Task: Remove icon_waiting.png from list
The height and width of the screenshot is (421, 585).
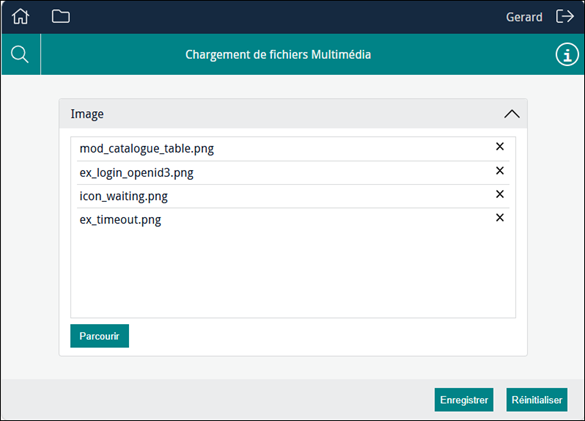Action: click(500, 194)
